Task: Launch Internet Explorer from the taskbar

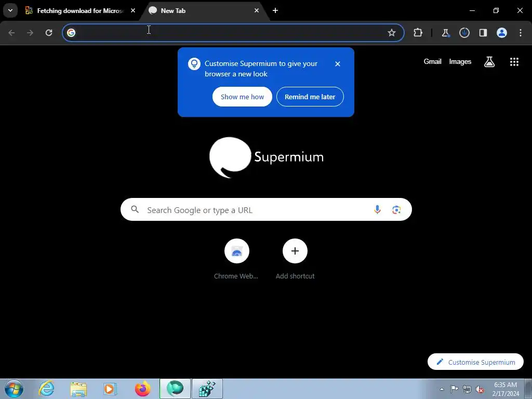Action: tap(46, 389)
